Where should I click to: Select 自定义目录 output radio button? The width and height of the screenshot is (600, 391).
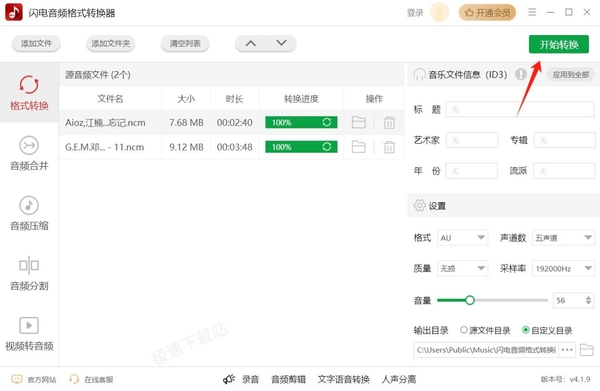coord(526,330)
